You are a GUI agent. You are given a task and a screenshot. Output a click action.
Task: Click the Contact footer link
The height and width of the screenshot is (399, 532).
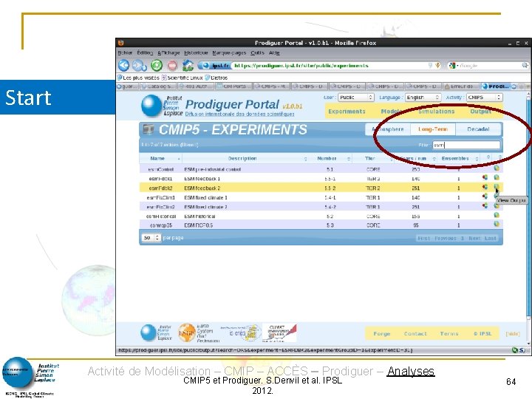[x=415, y=333]
